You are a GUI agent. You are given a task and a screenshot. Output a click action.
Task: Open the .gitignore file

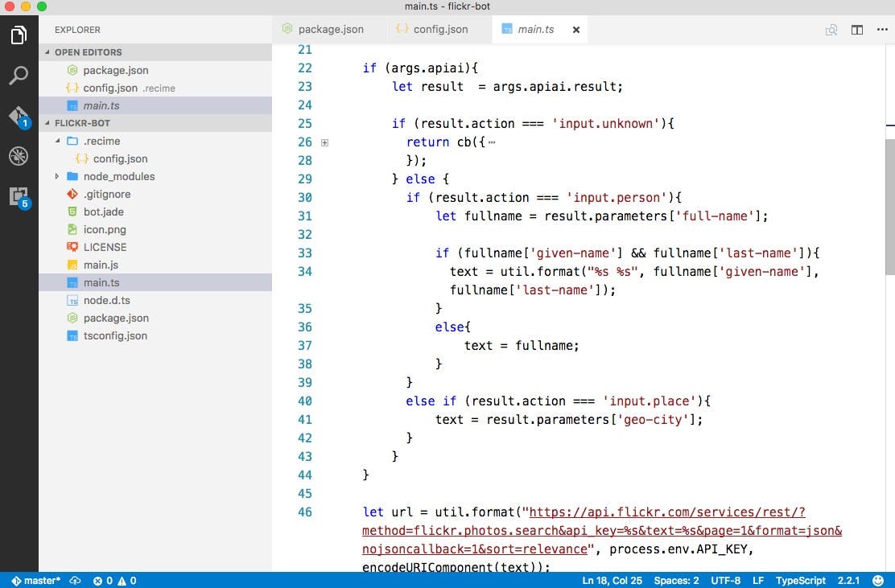coord(155,194)
